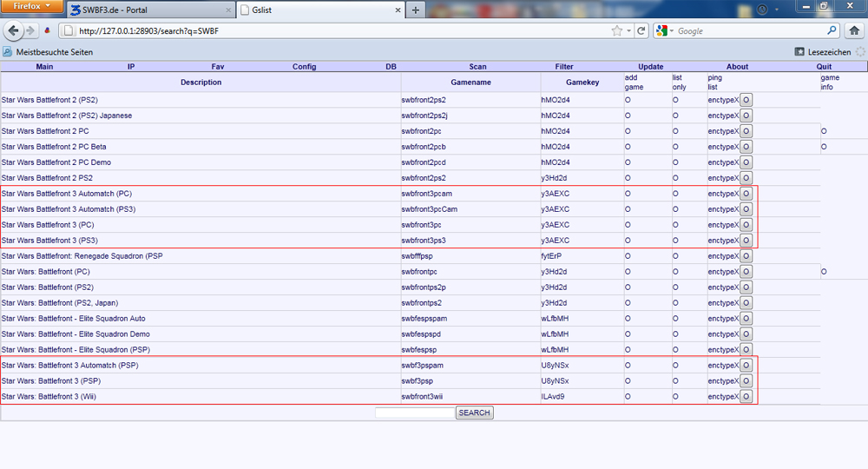Click the Quit menu item

[x=824, y=67]
